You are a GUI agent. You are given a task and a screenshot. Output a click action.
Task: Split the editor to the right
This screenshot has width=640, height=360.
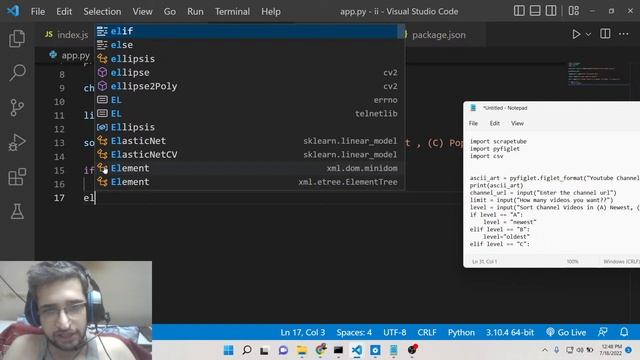click(x=605, y=34)
